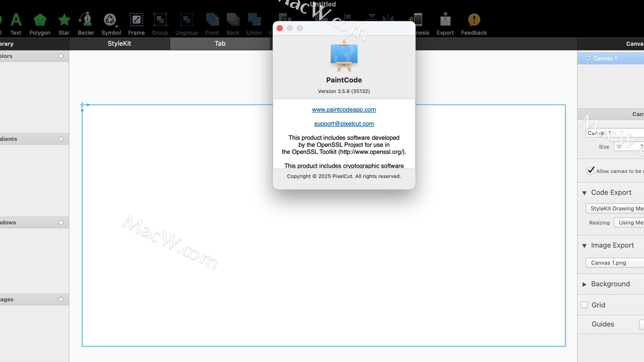Open the StyleKit Drawing Method dropdown
This screenshot has height=362, width=644.
(x=615, y=208)
